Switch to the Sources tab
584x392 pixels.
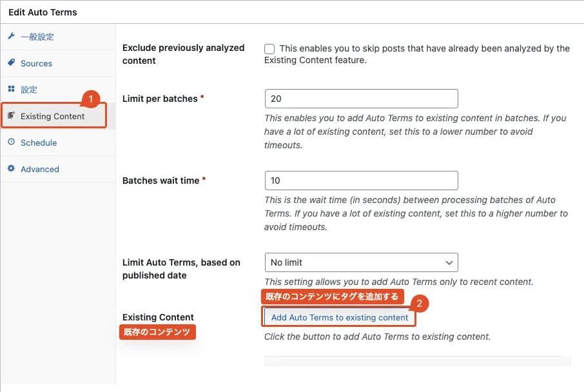click(36, 63)
